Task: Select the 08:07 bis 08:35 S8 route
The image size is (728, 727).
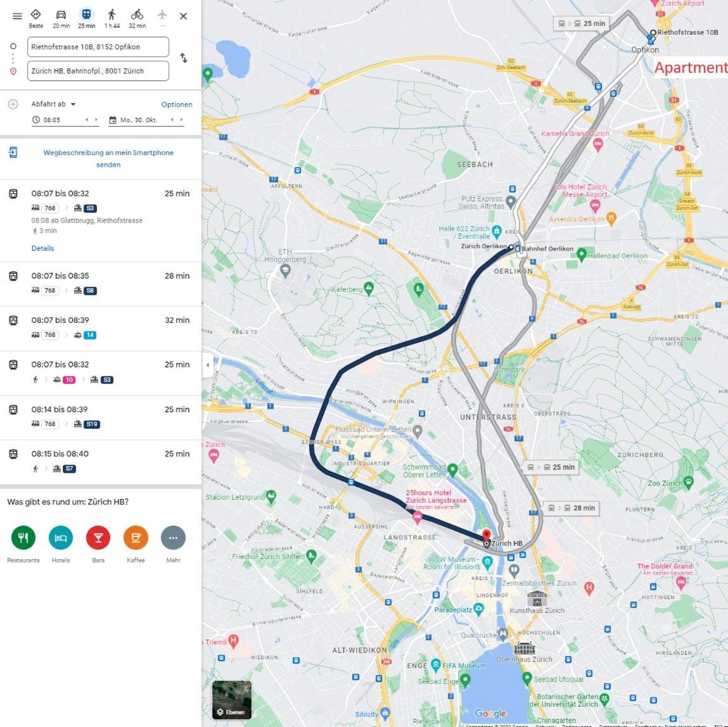Action: [x=101, y=284]
